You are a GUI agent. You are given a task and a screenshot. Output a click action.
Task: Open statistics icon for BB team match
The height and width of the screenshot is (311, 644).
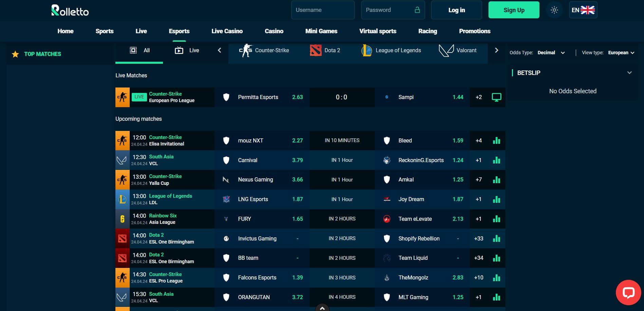click(496, 258)
